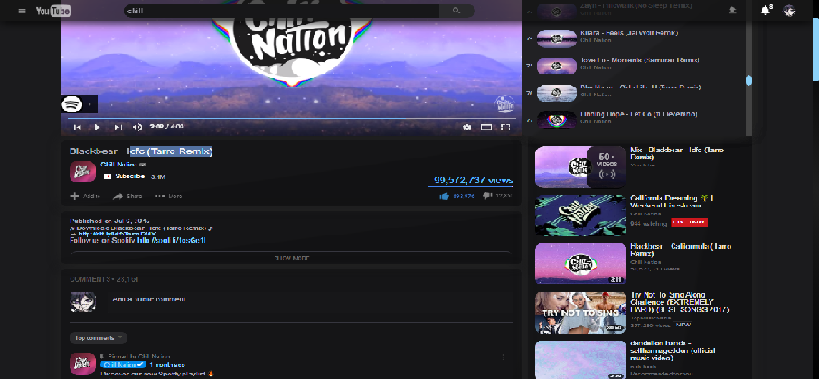Image resolution: width=819 pixels, height=379 pixels.
Task: Expand description with SHOW MORE
Action: pyautogui.click(x=291, y=258)
